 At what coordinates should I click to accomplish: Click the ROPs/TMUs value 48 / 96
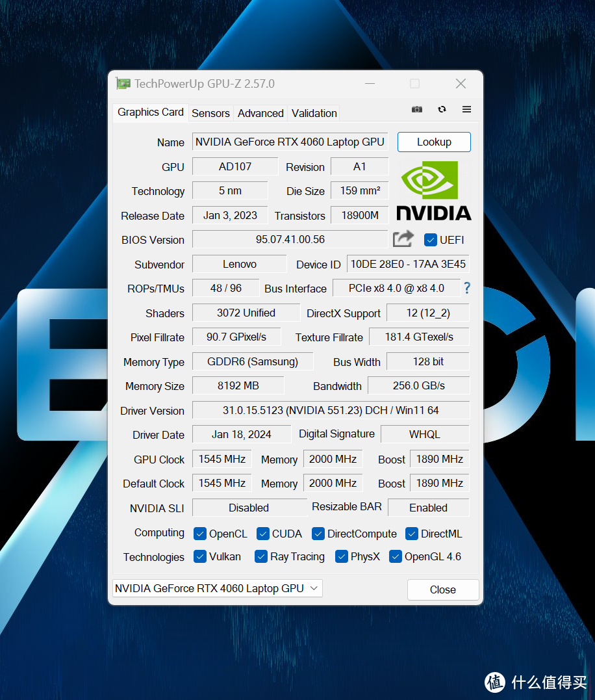coord(225,288)
